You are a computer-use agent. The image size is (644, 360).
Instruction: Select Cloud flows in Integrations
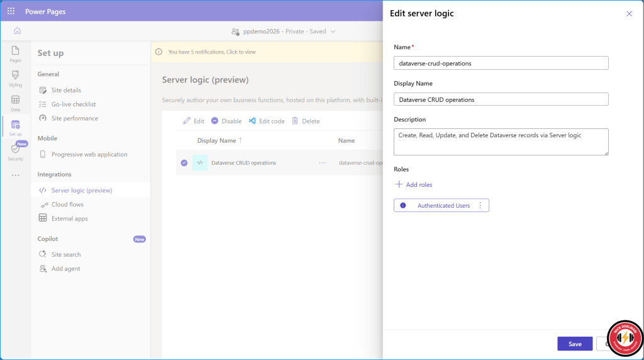click(x=67, y=205)
